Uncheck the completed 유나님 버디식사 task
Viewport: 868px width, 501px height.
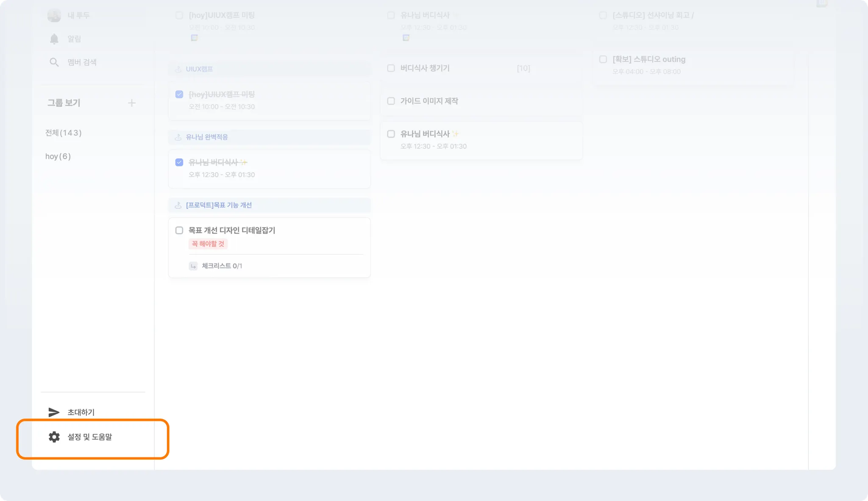[x=179, y=162]
